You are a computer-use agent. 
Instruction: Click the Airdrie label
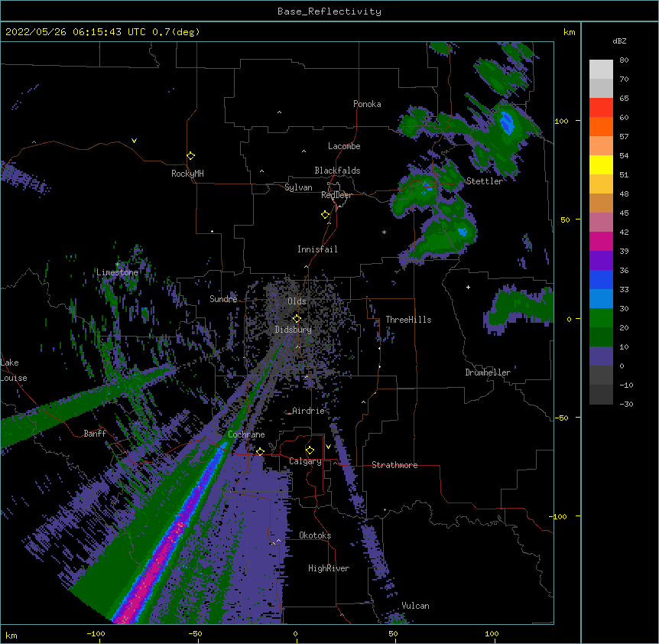coord(309,411)
